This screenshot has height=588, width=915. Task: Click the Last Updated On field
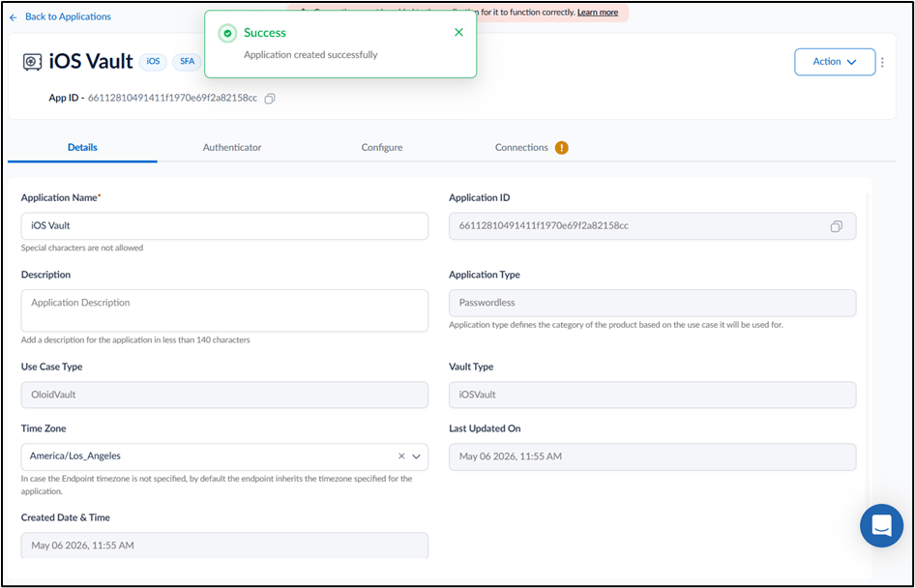point(653,456)
